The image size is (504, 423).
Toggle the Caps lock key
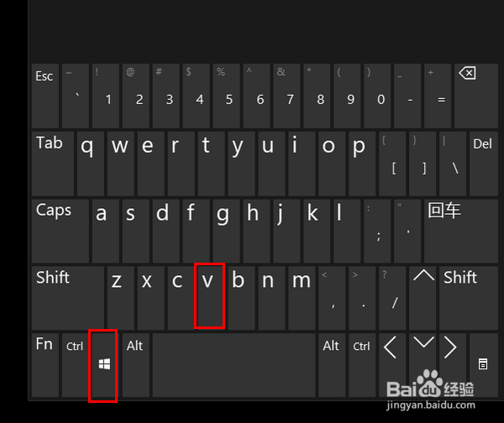tap(60, 231)
